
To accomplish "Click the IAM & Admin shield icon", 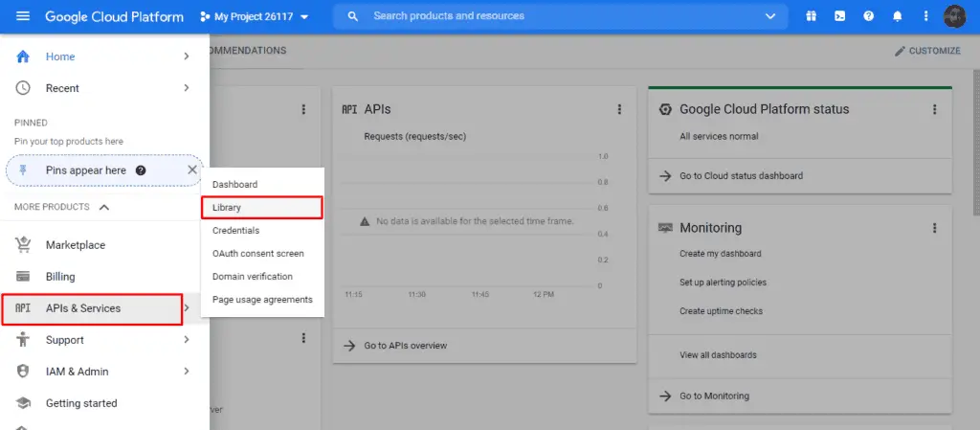I will pyautogui.click(x=23, y=372).
